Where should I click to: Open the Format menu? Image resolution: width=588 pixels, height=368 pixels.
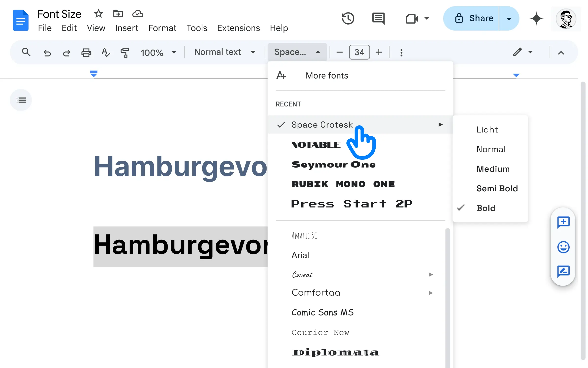point(162,28)
